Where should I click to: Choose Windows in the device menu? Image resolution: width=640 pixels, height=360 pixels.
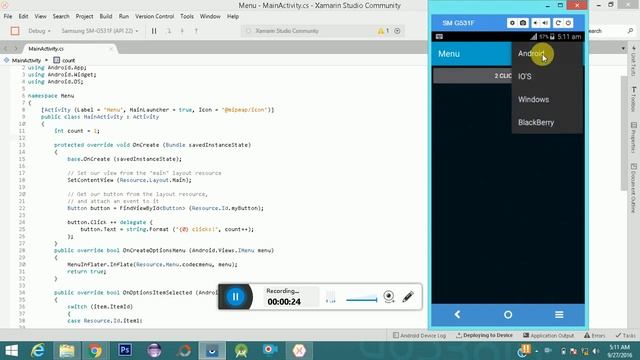coord(547,99)
